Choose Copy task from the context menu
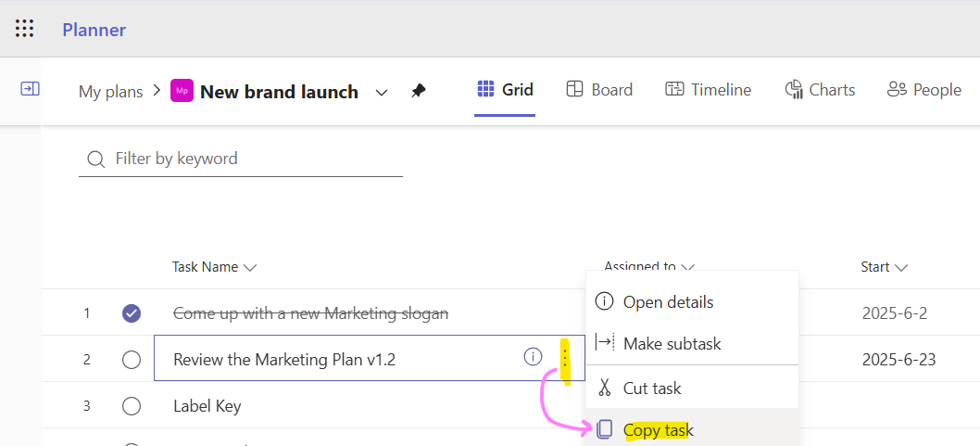This screenshot has height=446, width=980. pyautogui.click(x=692, y=429)
